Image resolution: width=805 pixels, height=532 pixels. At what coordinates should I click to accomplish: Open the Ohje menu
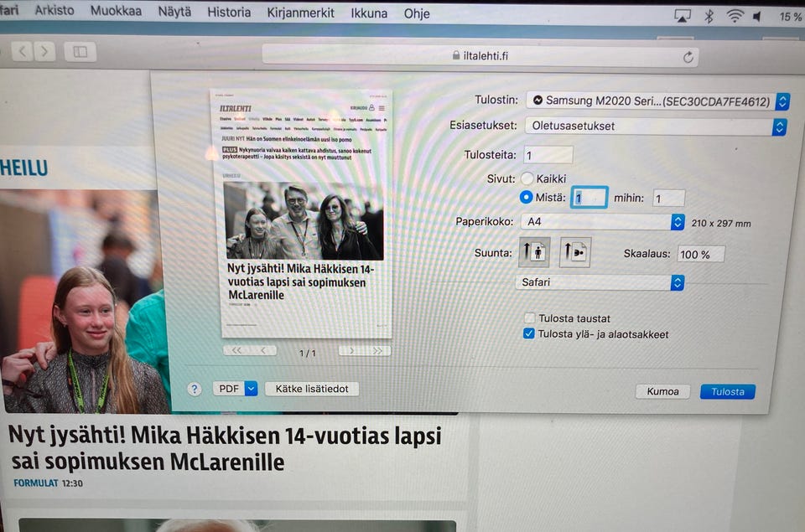click(x=417, y=14)
